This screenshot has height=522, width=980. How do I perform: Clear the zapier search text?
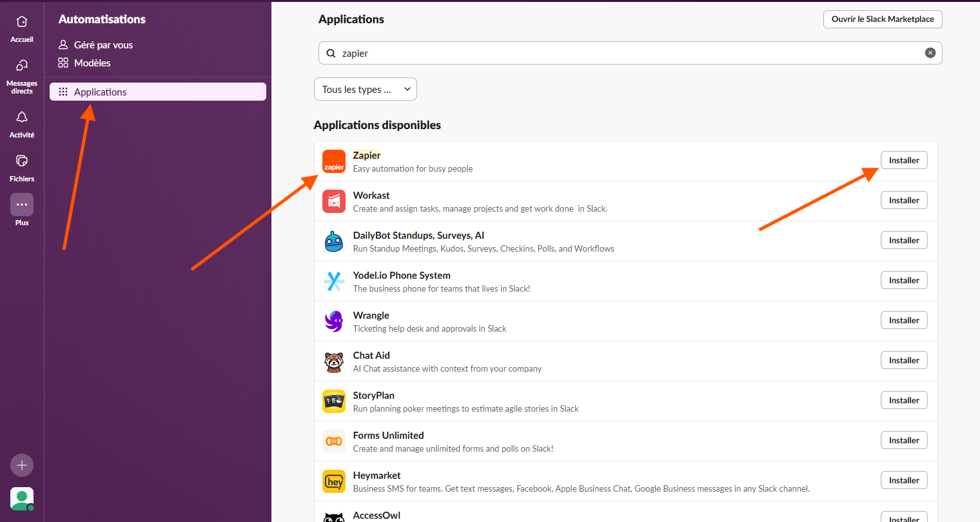[x=930, y=53]
